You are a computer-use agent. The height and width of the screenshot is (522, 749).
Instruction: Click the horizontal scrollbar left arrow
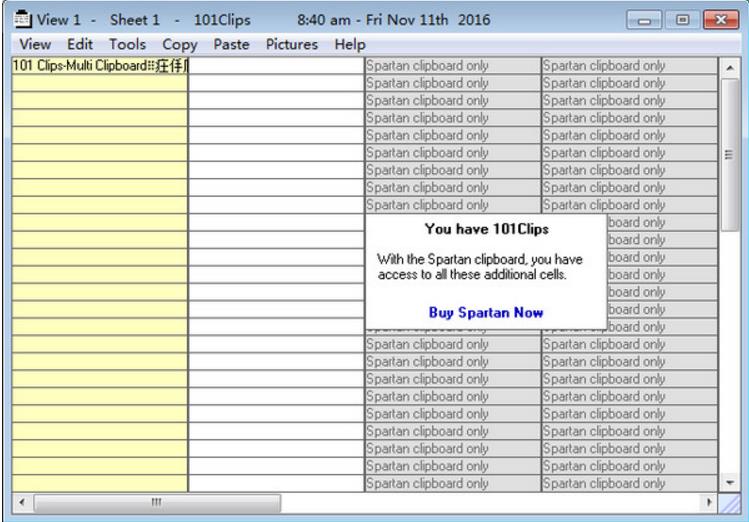(21, 502)
